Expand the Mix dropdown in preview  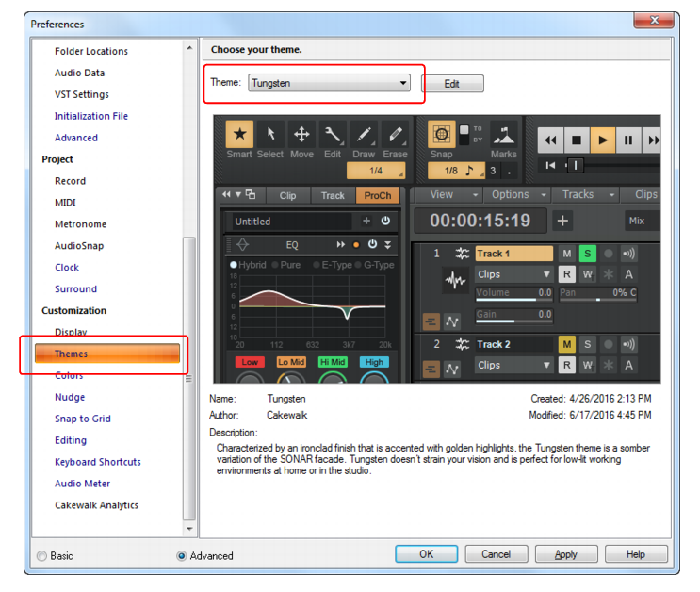point(642,221)
